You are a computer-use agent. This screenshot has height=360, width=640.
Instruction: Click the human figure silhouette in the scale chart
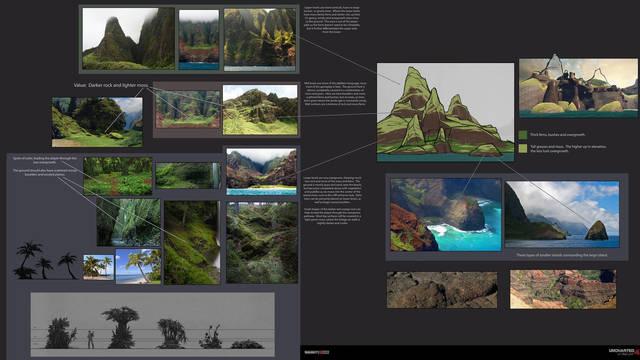click(91, 340)
